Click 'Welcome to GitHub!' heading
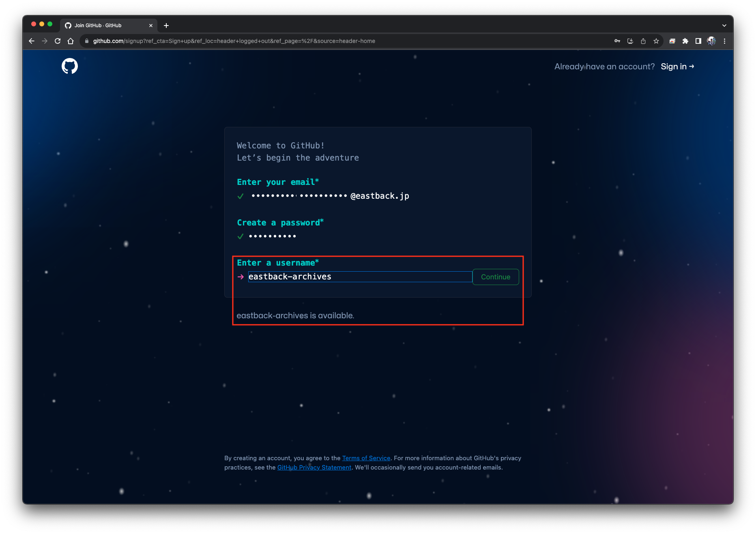Viewport: 756px width, 534px height. [x=281, y=146]
